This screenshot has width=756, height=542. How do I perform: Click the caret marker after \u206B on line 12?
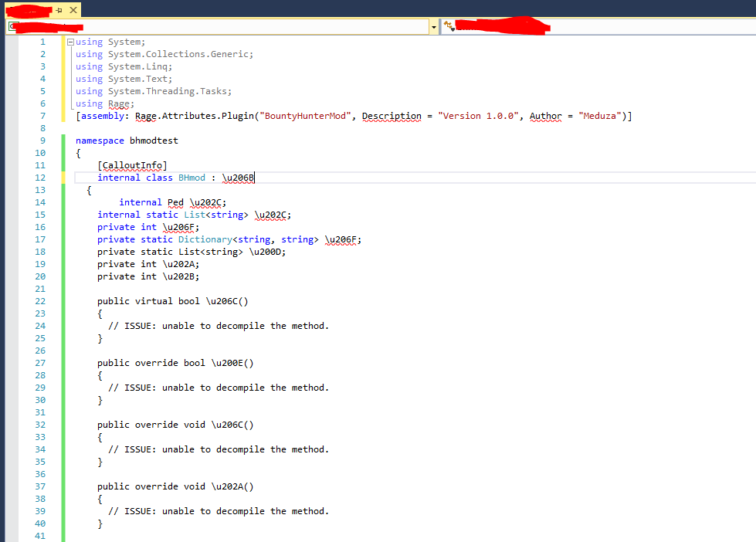pos(255,178)
